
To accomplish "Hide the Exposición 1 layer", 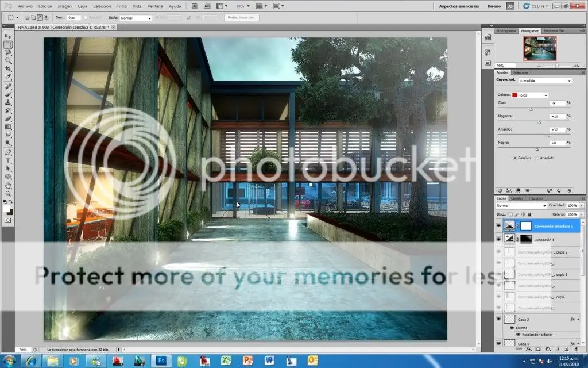I will [x=498, y=239].
